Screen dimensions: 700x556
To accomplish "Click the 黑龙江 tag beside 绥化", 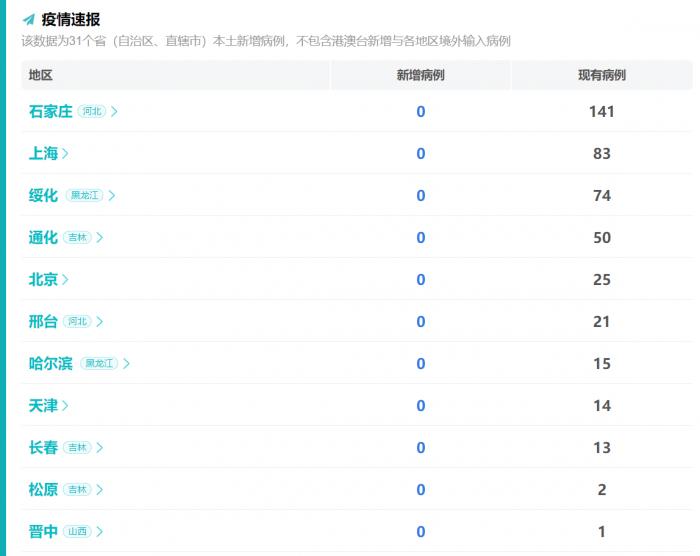I will 84,195.
